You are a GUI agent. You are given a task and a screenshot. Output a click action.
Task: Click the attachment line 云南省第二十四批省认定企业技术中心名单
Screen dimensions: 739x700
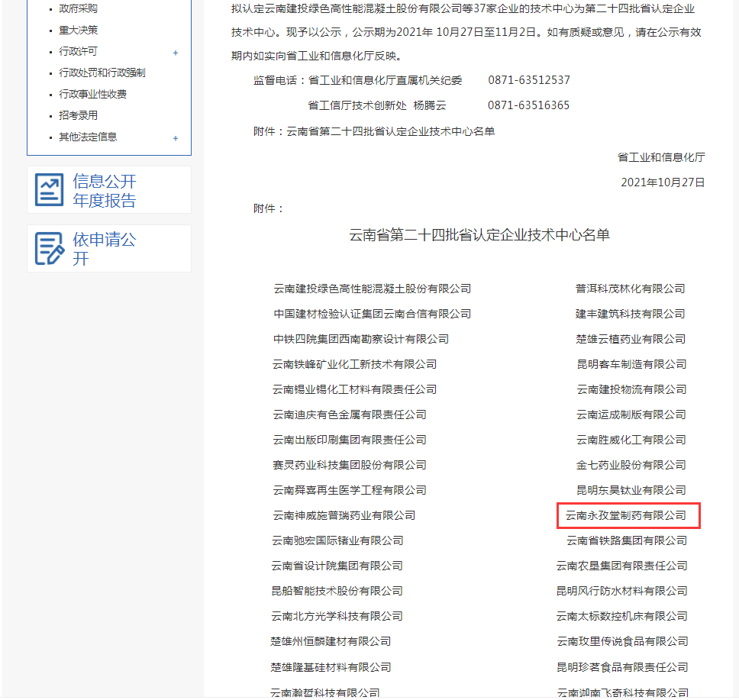click(x=390, y=131)
